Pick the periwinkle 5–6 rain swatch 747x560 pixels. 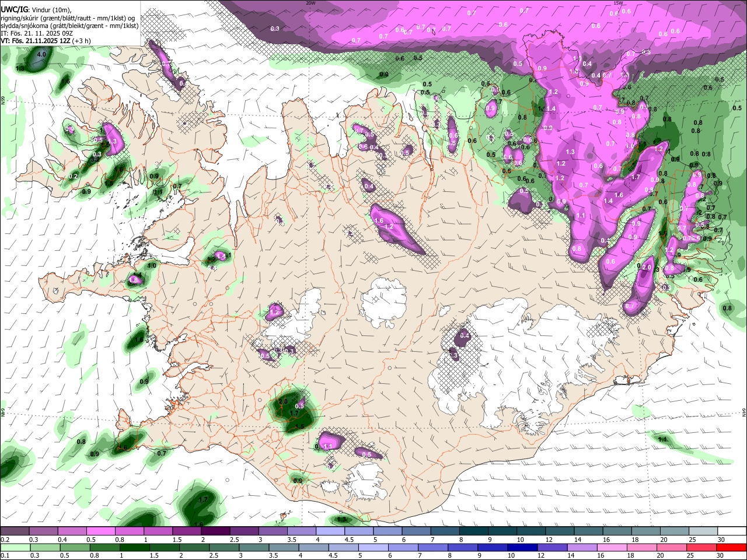tap(372, 548)
